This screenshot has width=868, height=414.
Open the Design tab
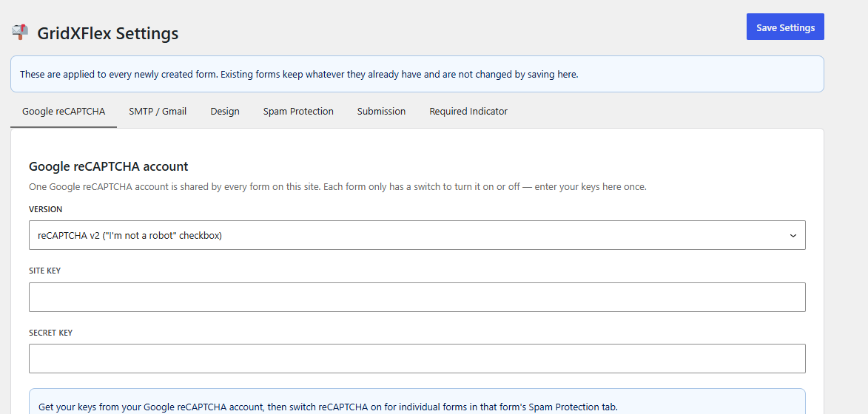tap(225, 111)
